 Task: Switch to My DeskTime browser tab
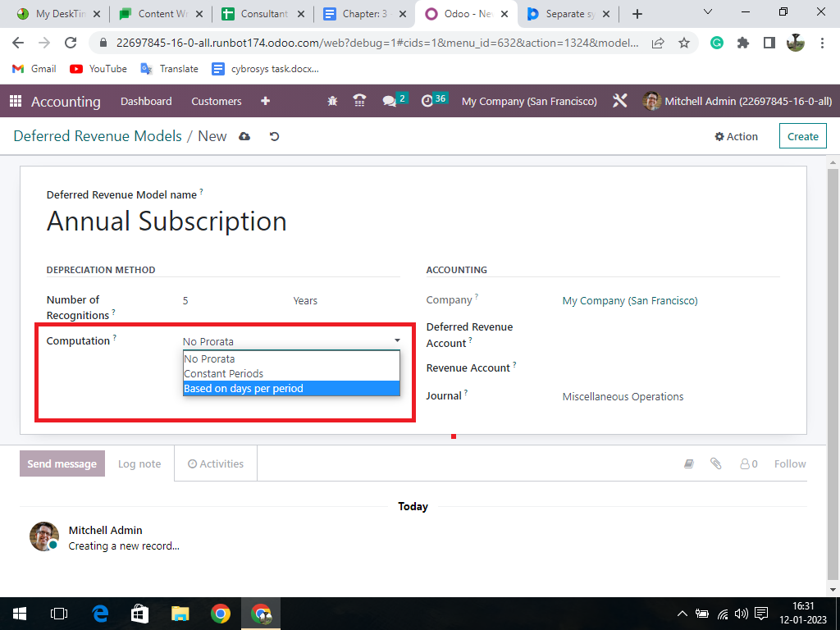(x=58, y=14)
